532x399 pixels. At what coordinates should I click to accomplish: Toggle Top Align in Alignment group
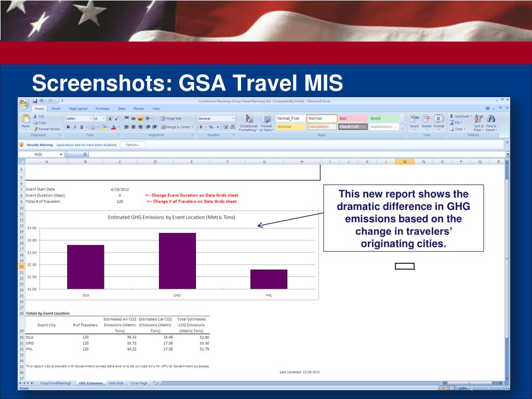coord(127,118)
